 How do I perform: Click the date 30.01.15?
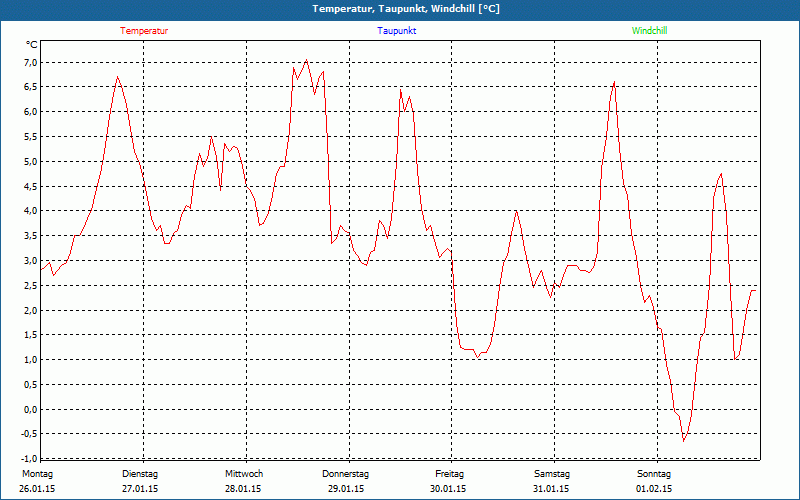[448, 489]
